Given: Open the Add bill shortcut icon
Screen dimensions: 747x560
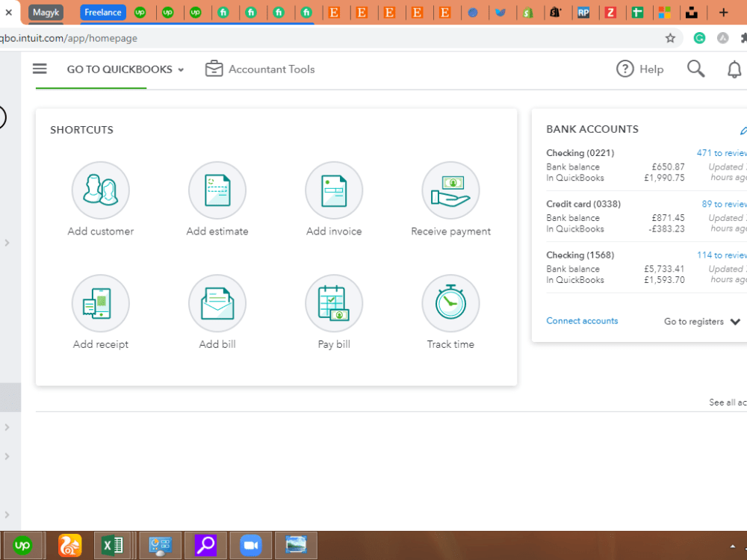Looking at the screenshot, I should [x=217, y=303].
